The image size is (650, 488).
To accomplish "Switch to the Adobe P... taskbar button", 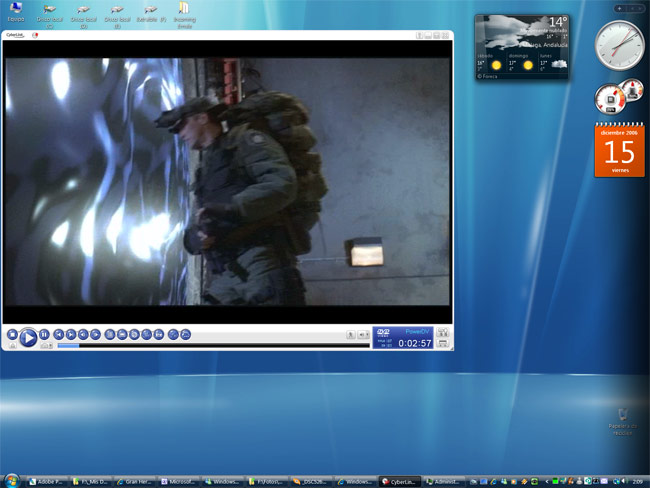I will coord(46,481).
